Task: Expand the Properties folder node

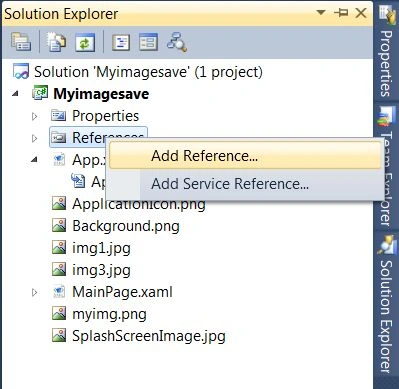Action: [x=34, y=116]
